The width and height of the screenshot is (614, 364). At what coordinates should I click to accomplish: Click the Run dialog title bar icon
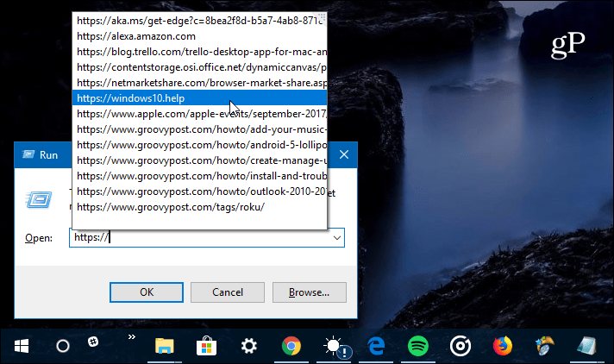(x=28, y=154)
